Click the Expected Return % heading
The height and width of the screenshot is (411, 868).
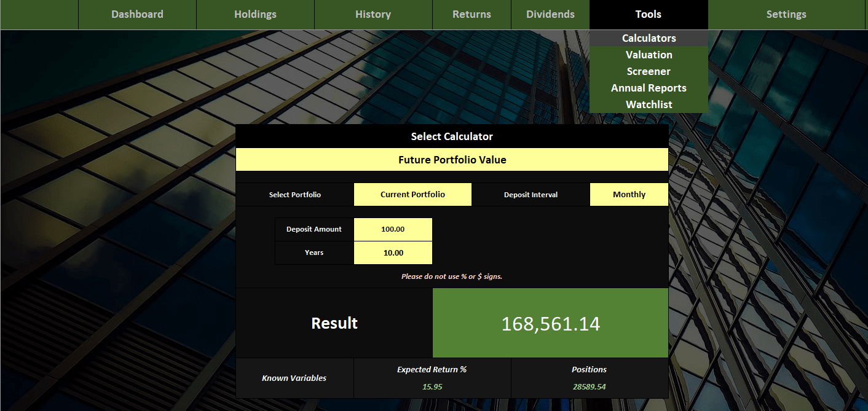[432, 369]
